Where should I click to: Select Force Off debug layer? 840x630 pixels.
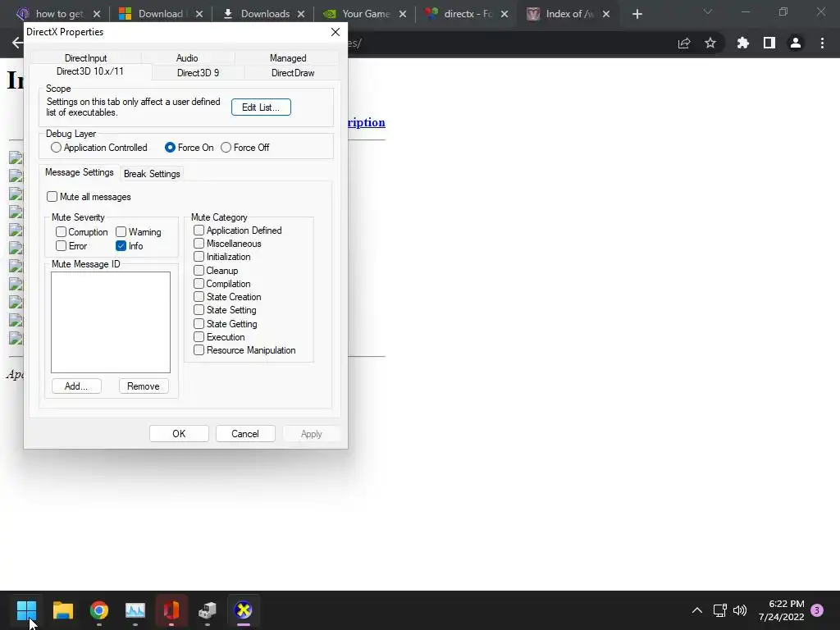click(x=244, y=148)
